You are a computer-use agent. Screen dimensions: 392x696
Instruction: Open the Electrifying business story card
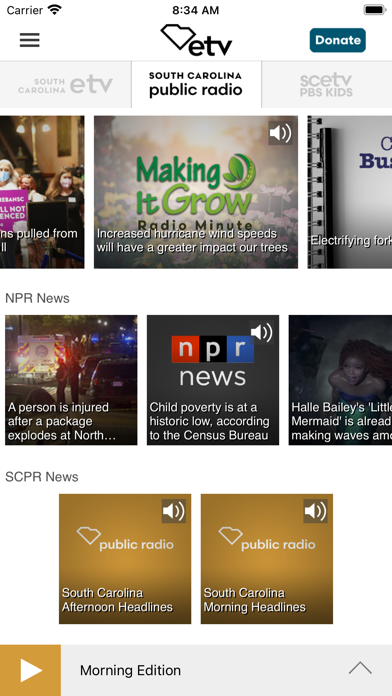(x=350, y=192)
